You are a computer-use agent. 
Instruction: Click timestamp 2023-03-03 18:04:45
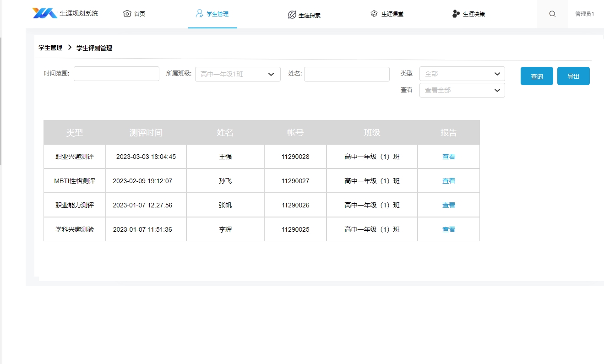[146, 157]
